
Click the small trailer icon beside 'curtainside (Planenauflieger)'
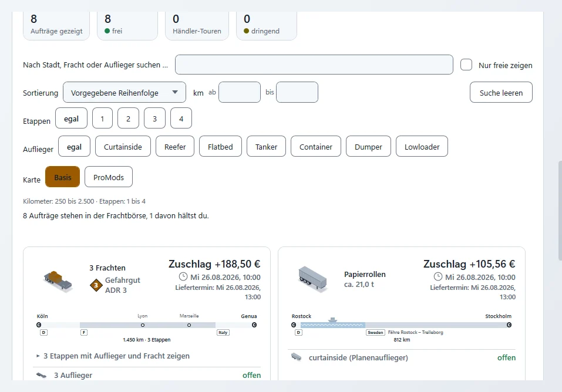297,357
